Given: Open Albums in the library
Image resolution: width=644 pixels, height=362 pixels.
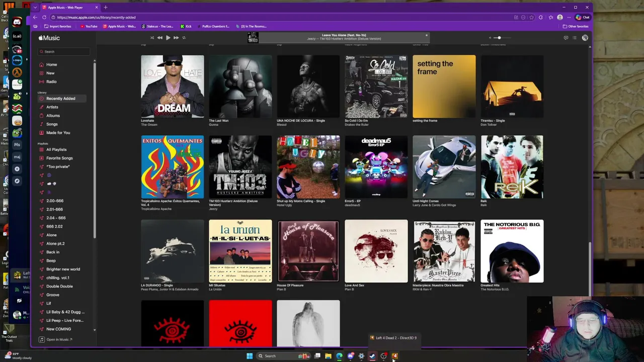Looking at the screenshot, I should pyautogui.click(x=53, y=116).
